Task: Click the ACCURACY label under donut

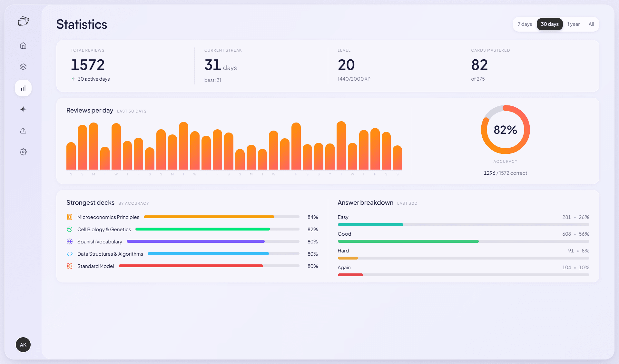Action: tap(505, 162)
